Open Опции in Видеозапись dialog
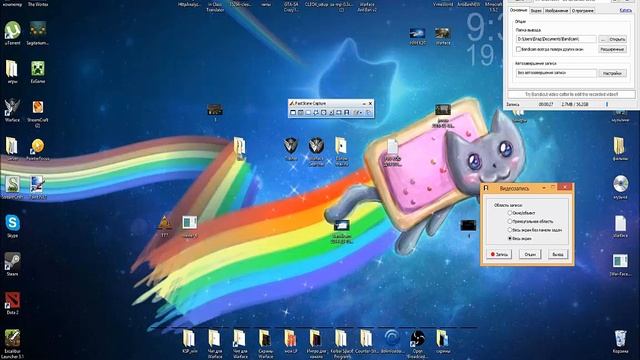 coord(530,254)
